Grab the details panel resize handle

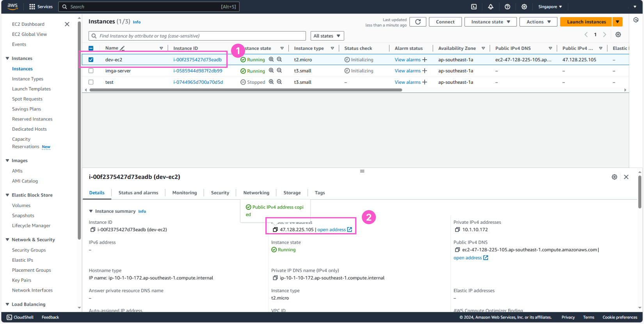pos(362,171)
